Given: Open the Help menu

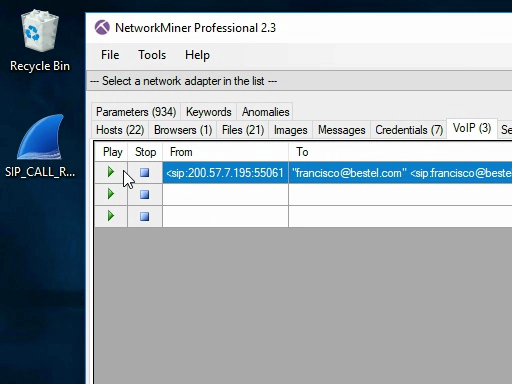Looking at the screenshot, I should pos(197,55).
